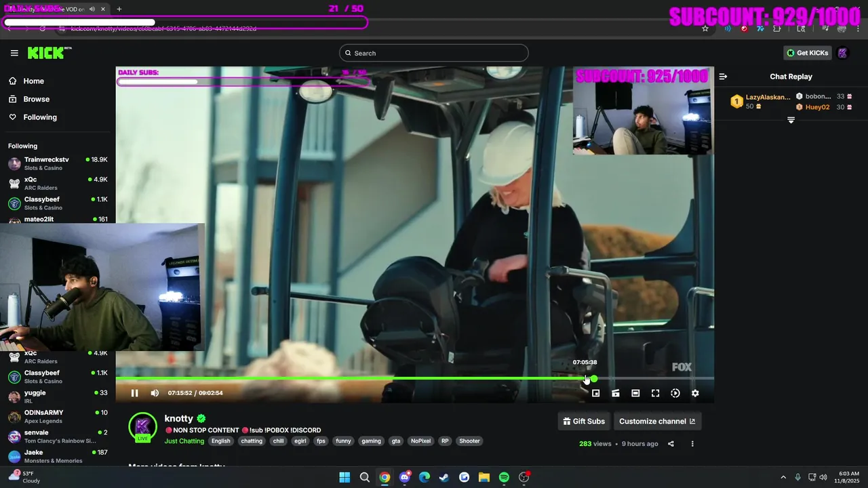Pause the VOD playback
The height and width of the screenshot is (488, 868).
(134, 393)
